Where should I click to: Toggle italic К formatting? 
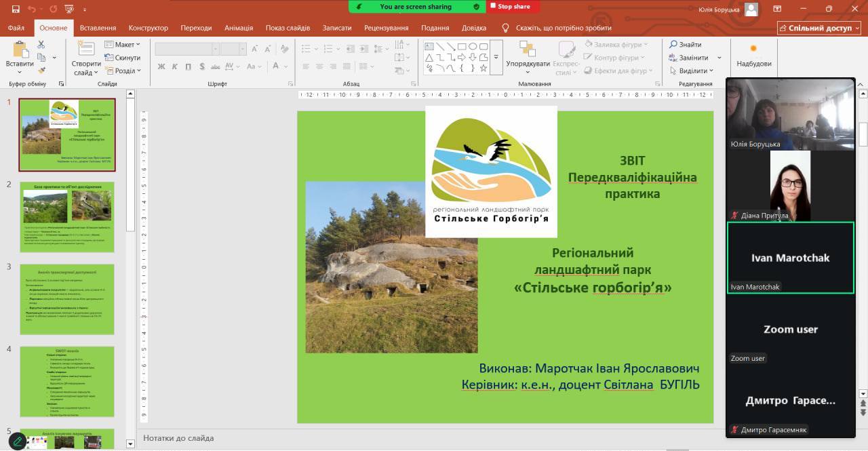point(175,66)
